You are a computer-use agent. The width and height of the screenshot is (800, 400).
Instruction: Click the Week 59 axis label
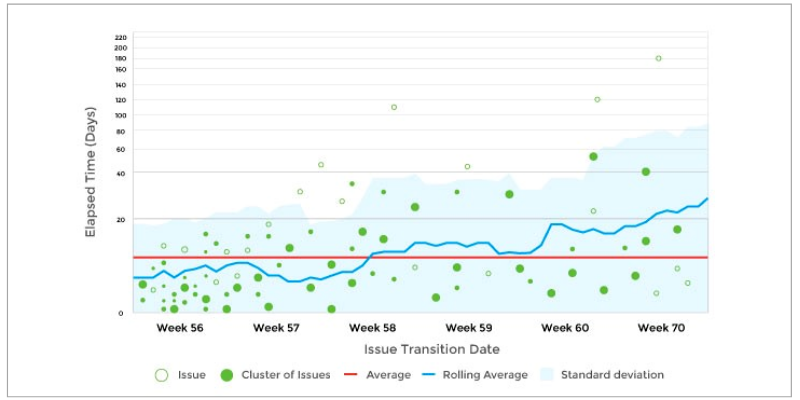(468, 327)
